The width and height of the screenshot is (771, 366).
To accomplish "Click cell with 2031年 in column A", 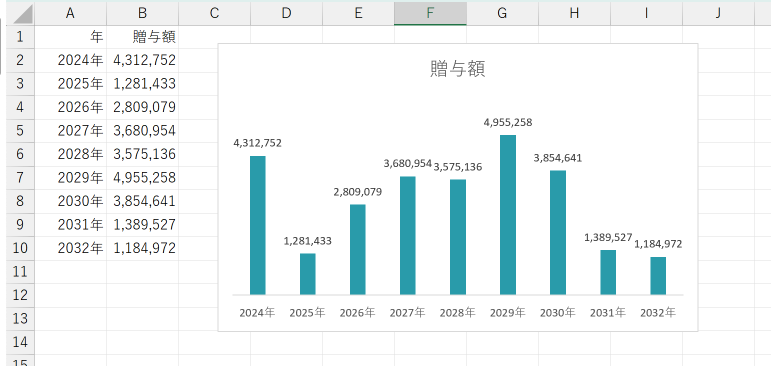I will (70, 225).
